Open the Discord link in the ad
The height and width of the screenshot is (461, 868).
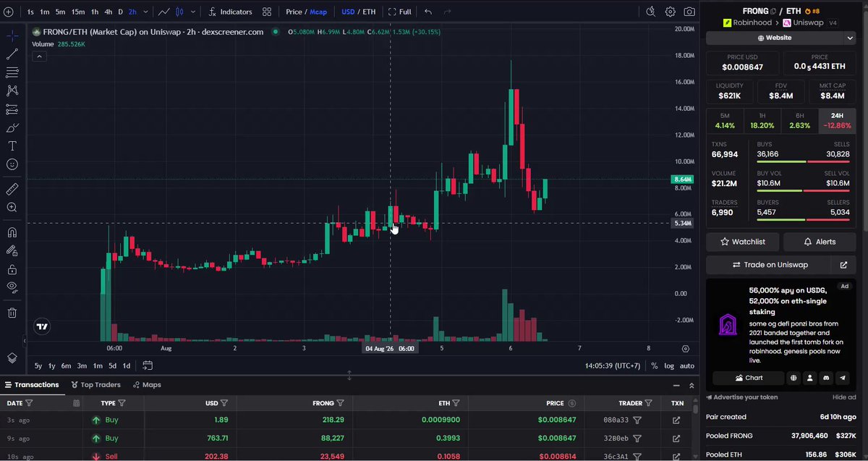click(x=826, y=378)
